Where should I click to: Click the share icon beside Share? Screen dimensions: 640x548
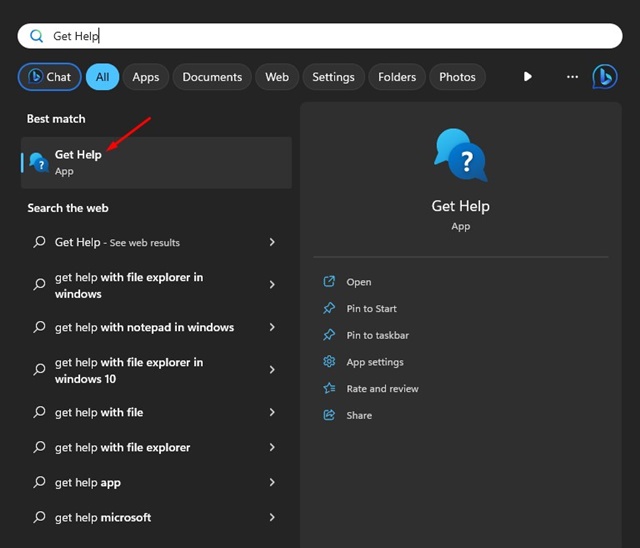(x=329, y=415)
